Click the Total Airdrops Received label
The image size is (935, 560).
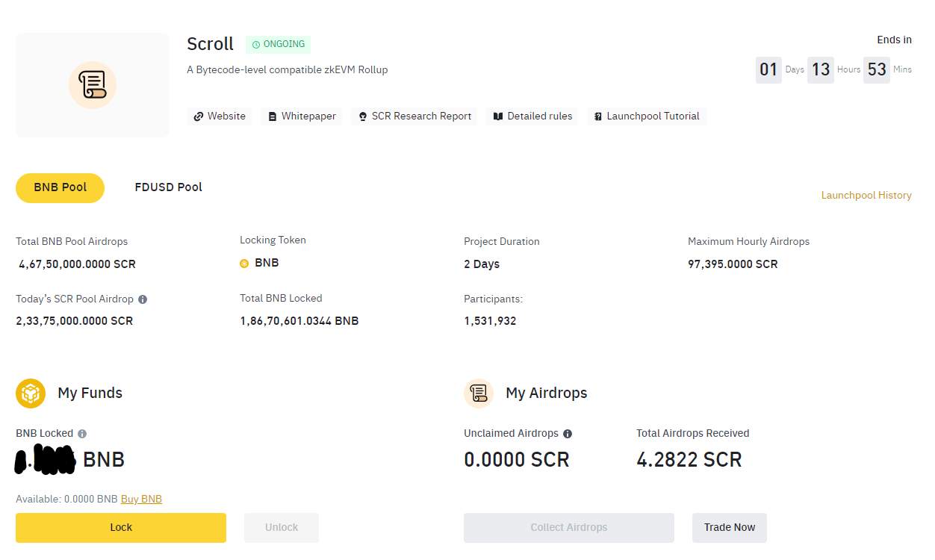click(x=693, y=434)
